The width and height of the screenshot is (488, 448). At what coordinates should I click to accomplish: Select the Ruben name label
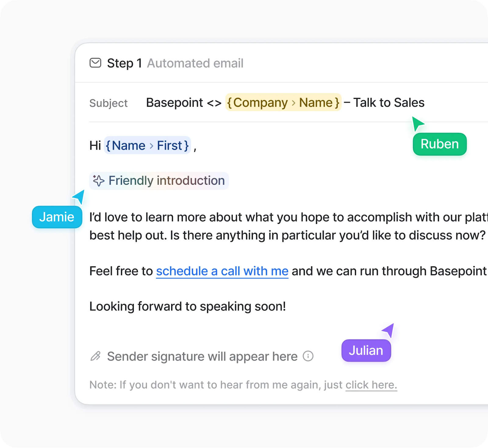(x=439, y=144)
